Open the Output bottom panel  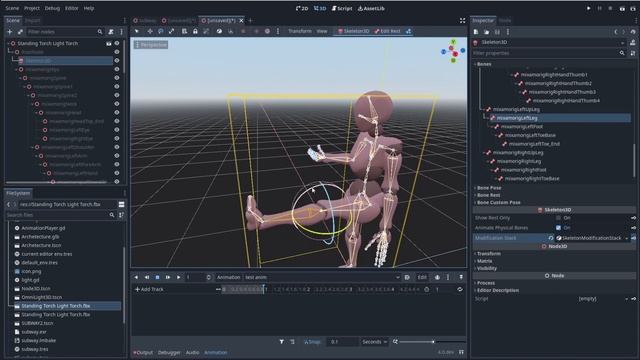click(143, 353)
